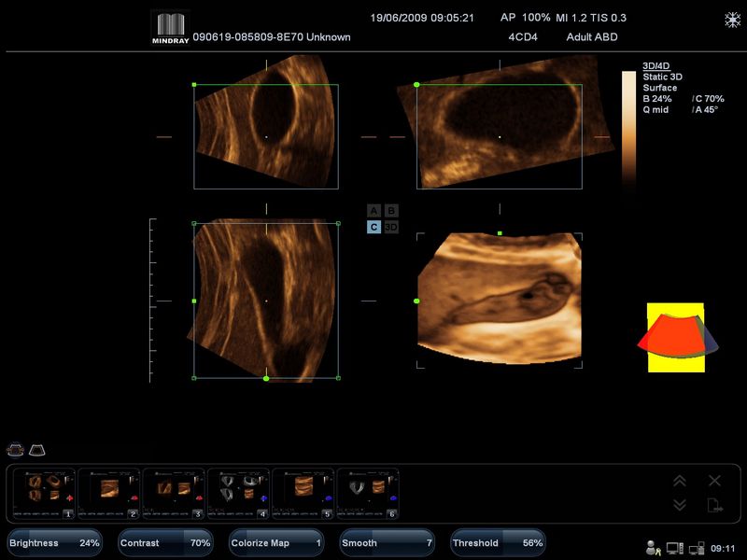747x560 pixels.
Task: Select the B plane view toggle
Action: (391, 211)
